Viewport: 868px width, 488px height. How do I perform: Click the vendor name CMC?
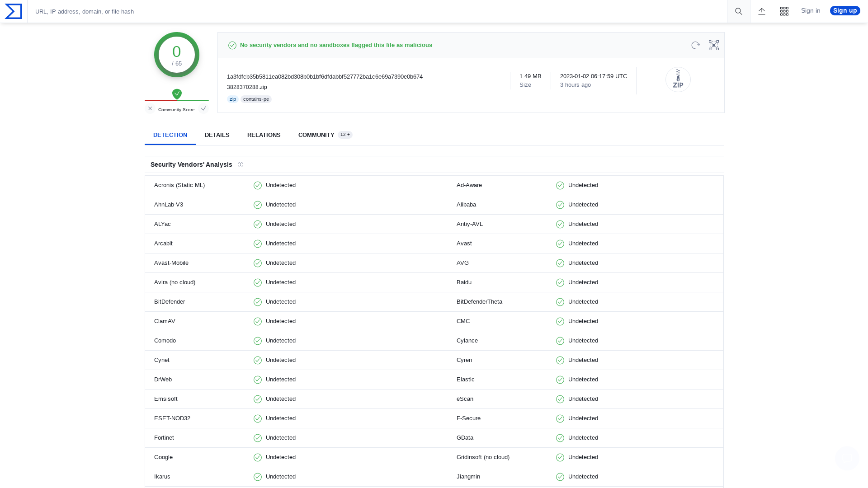[x=463, y=321]
